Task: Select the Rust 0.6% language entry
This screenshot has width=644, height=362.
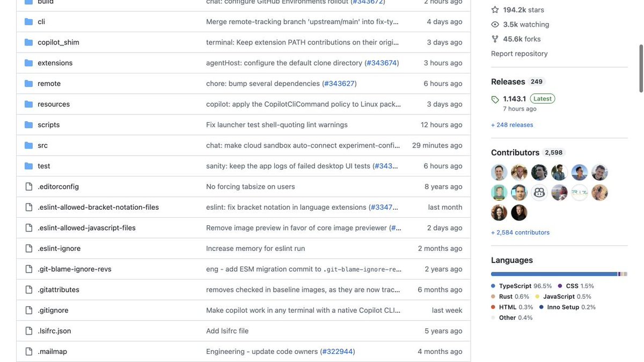Action: [510, 297]
